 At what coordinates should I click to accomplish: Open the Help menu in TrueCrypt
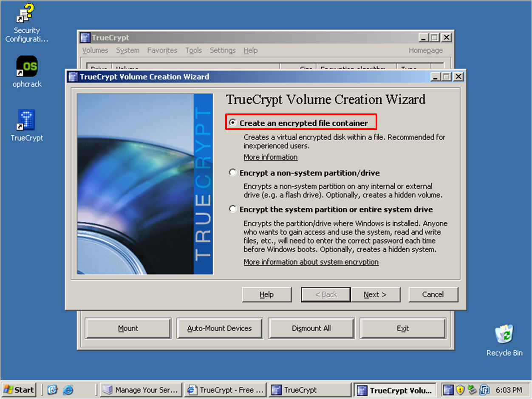251,50
